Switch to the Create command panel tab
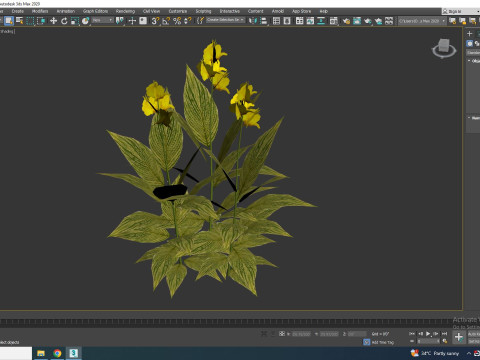 click(x=470, y=33)
